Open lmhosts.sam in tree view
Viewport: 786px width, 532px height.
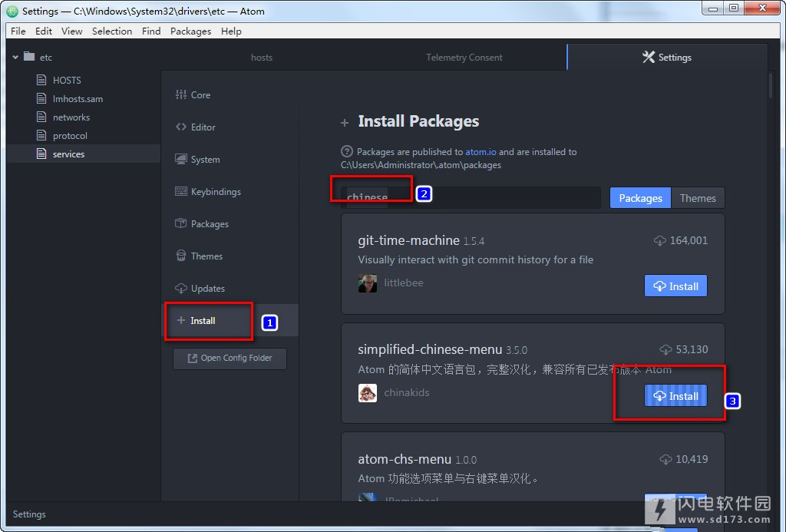click(x=78, y=99)
